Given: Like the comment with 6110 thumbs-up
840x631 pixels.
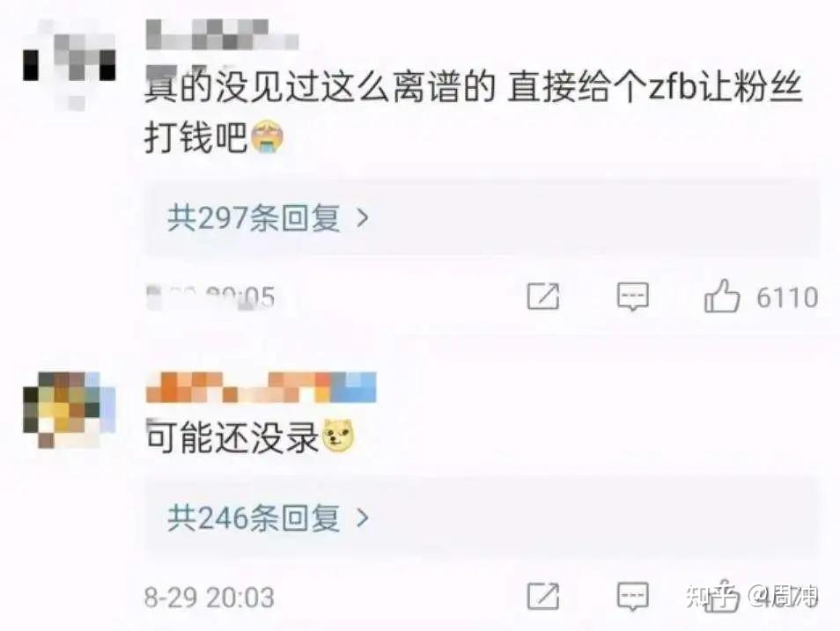Looking at the screenshot, I should (722, 296).
